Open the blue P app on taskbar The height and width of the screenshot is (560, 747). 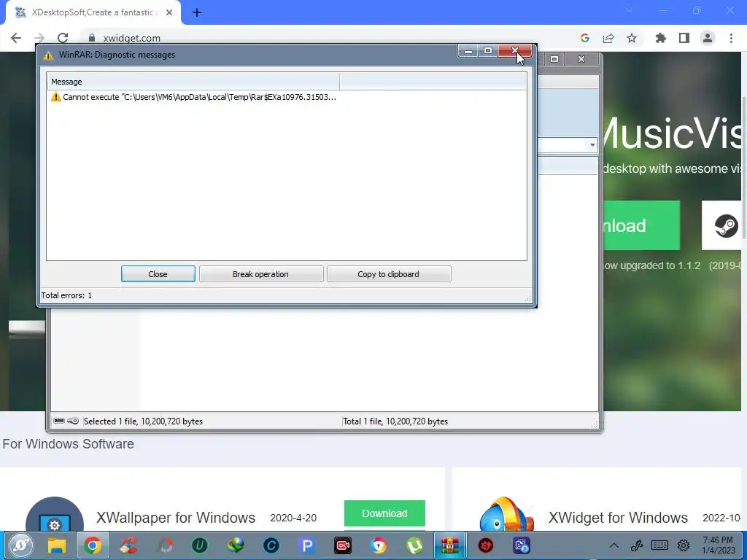click(307, 545)
